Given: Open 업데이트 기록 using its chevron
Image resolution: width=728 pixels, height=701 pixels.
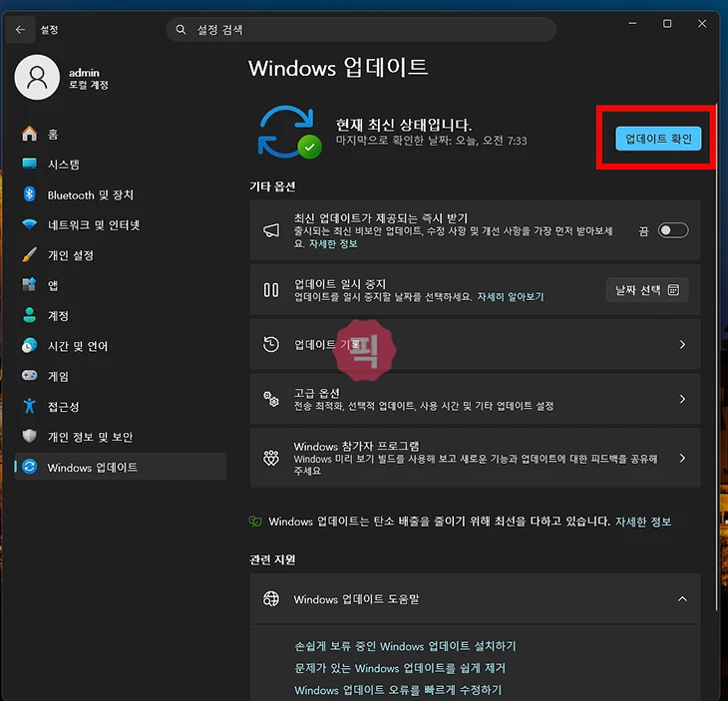Looking at the screenshot, I should pos(682,344).
